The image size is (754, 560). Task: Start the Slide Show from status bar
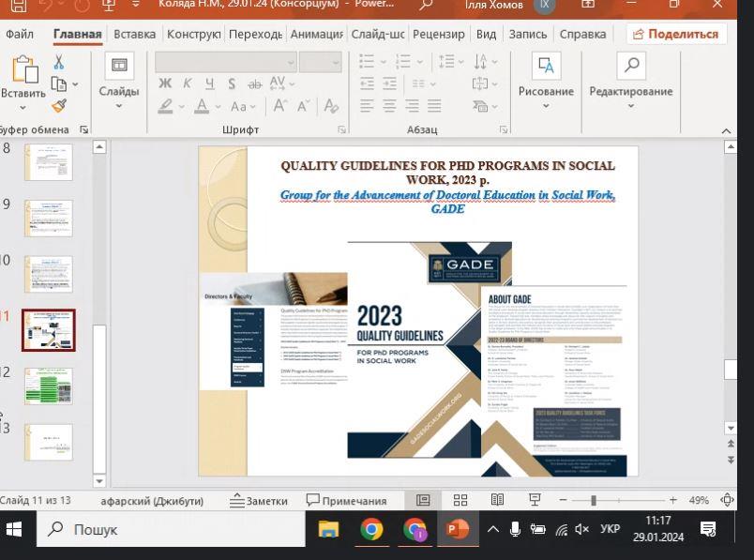[x=535, y=500]
